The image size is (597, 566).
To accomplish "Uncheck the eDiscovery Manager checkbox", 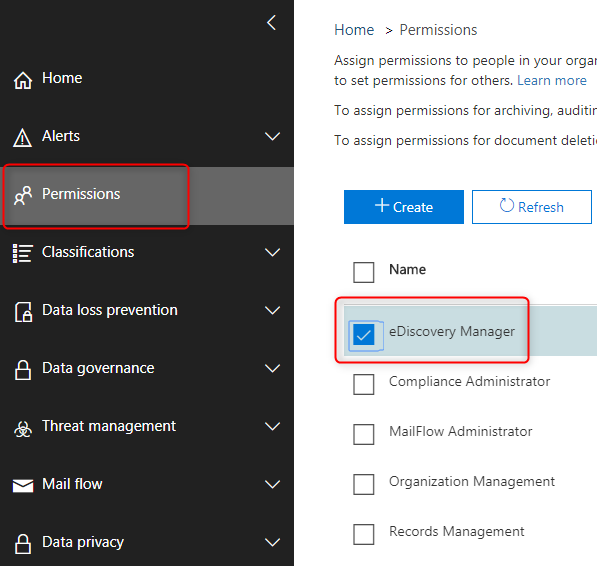I will click(x=364, y=335).
